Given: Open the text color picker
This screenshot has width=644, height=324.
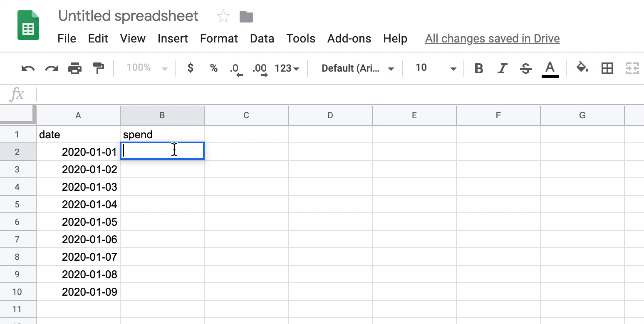Looking at the screenshot, I should (550, 68).
